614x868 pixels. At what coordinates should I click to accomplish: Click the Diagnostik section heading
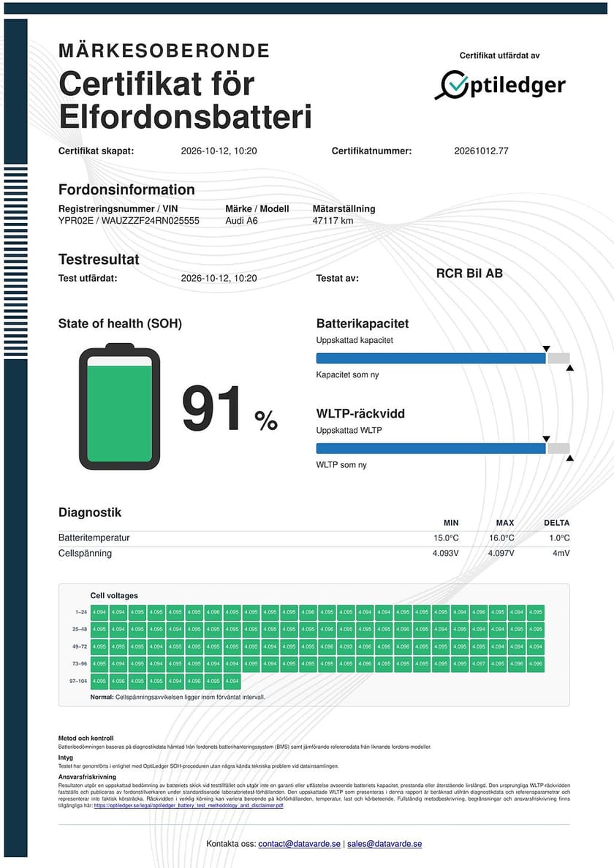90,512
